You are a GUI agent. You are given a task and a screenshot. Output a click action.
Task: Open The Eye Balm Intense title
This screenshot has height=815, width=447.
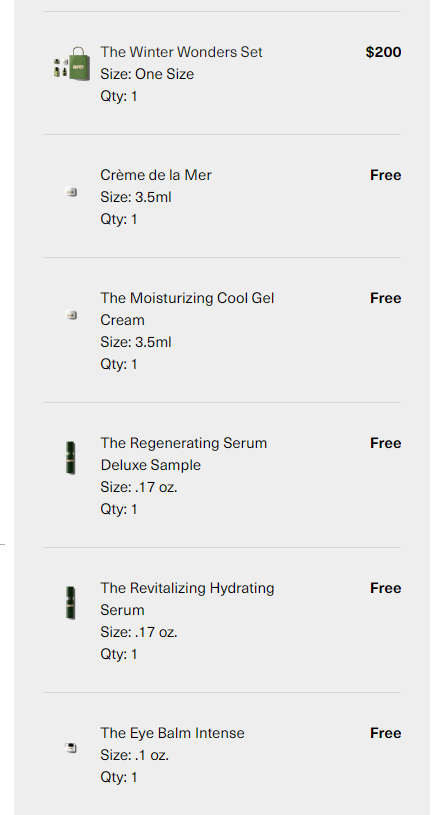coord(172,733)
